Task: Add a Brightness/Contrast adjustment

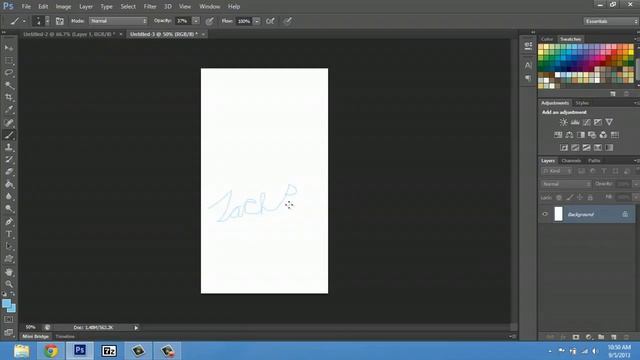Action: pos(564,122)
